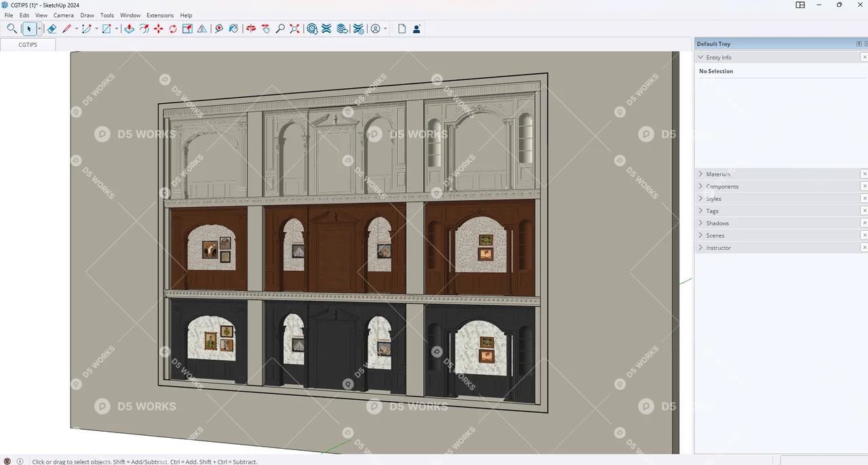Activate the Push/Pull tool
Screen dimensions: 868x465
129,29
